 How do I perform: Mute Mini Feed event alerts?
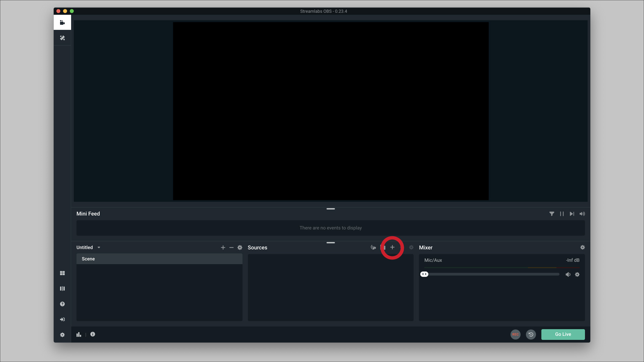point(582,214)
